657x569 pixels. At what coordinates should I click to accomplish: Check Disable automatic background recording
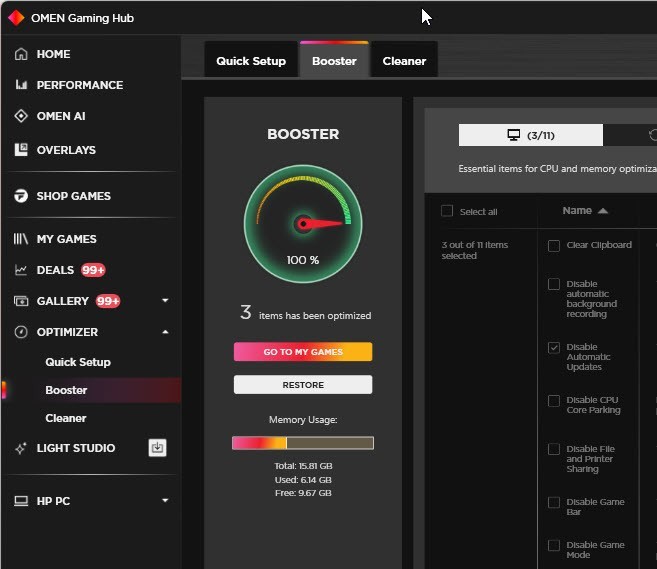[554, 284]
